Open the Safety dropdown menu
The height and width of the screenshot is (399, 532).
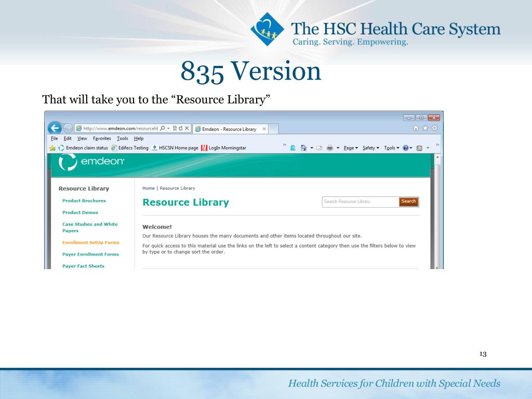tap(371, 148)
